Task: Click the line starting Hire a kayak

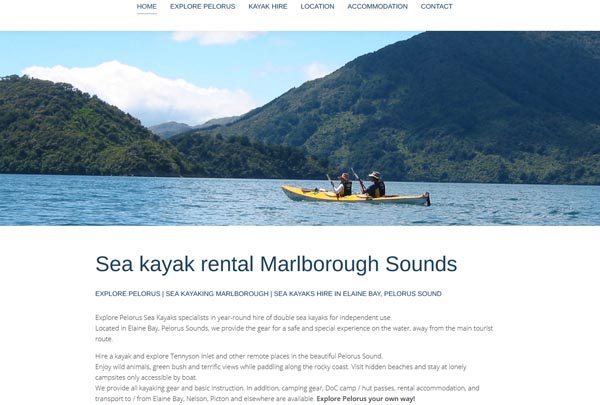Action: click(239, 356)
